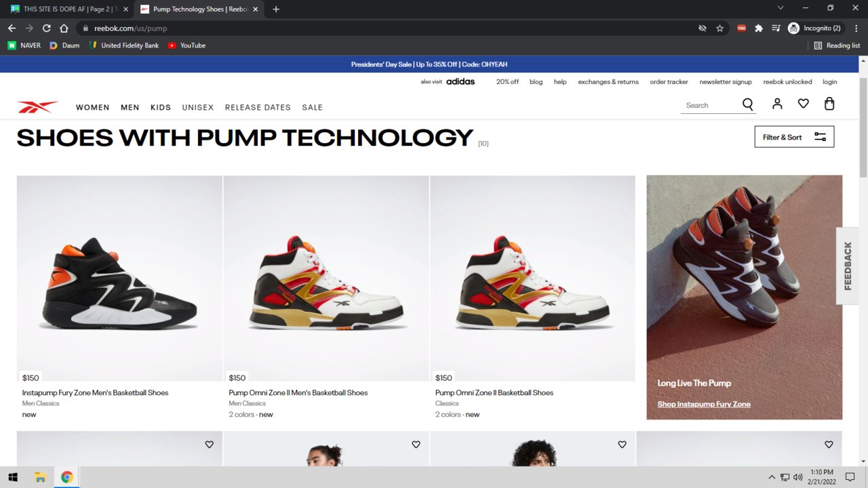Viewport: 868px width, 488px height.
Task: Open the help link
Action: [x=560, y=81]
